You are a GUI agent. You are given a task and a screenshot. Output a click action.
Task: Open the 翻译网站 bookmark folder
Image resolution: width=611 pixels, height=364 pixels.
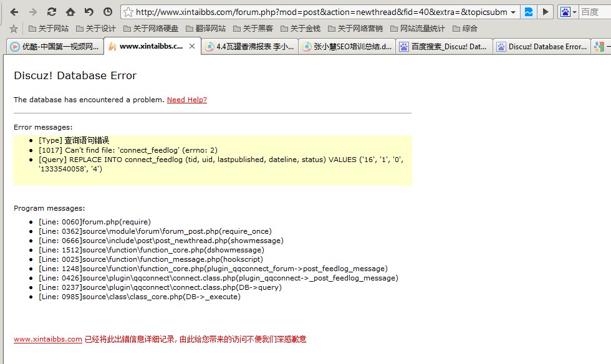[x=206, y=29]
